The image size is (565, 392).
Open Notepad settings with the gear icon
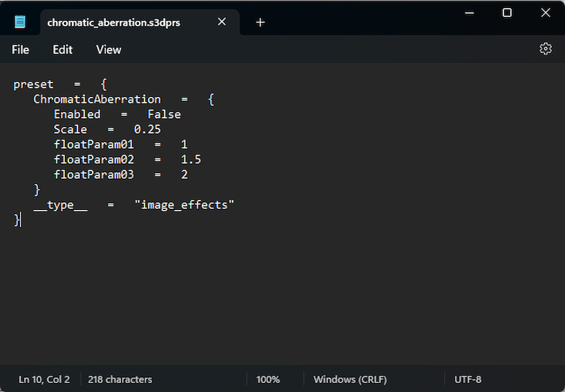[x=545, y=49]
